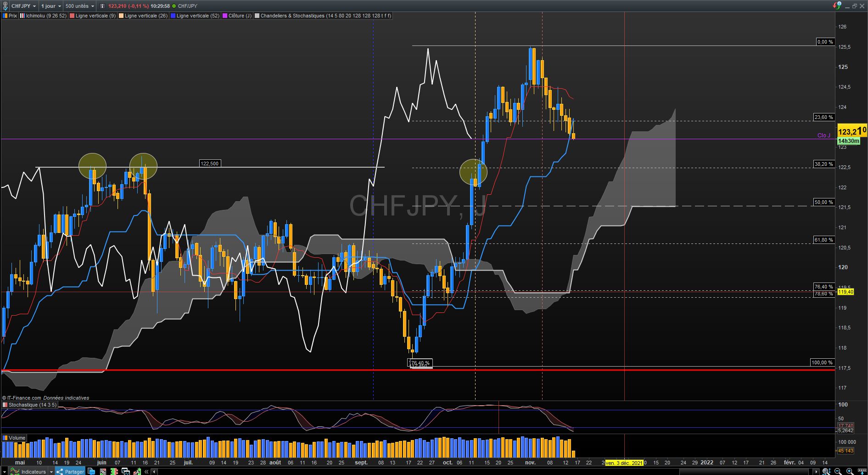Screen dimensions: 868x475
Task: Open the chart comment bubble icon
Action: [91, 471]
